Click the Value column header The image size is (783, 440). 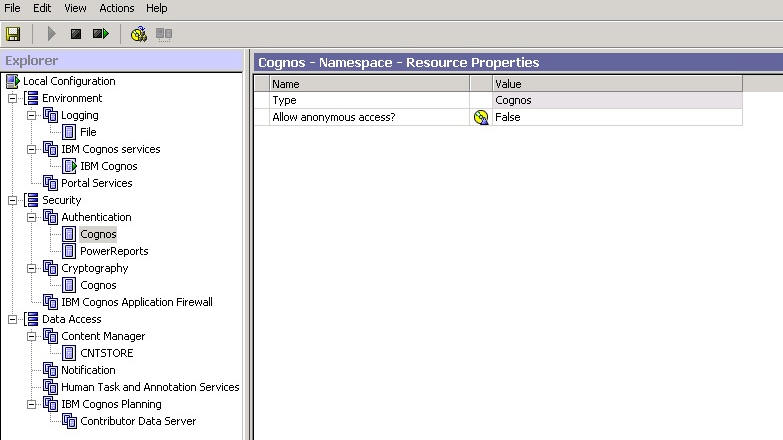pyautogui.click(x=617, y=84)
